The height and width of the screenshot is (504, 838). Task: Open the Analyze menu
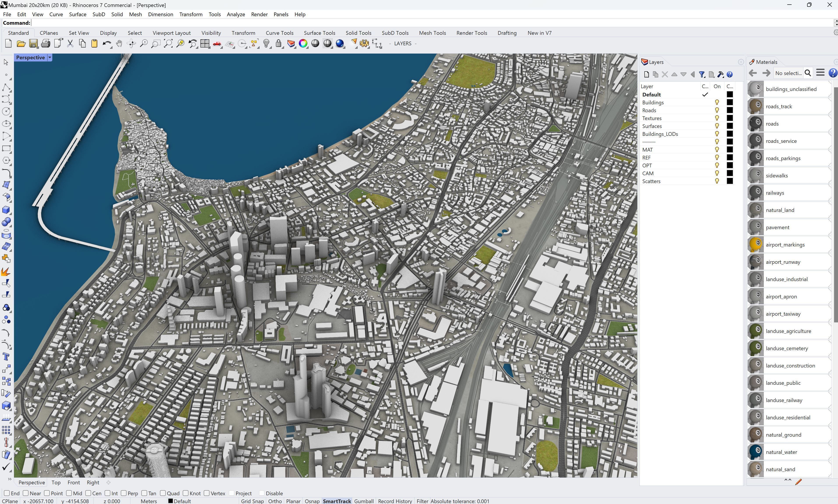click(x=236, y=14)
